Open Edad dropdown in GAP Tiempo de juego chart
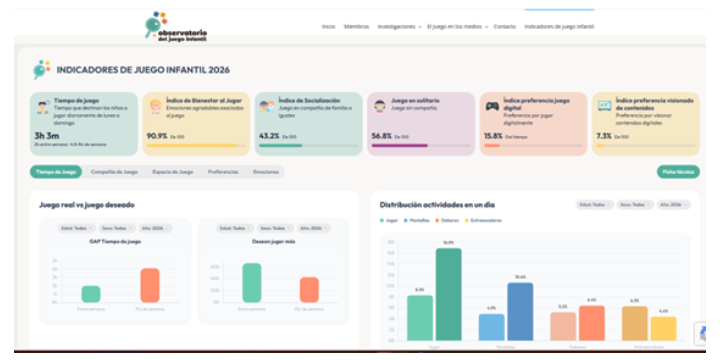 (77, 228)
